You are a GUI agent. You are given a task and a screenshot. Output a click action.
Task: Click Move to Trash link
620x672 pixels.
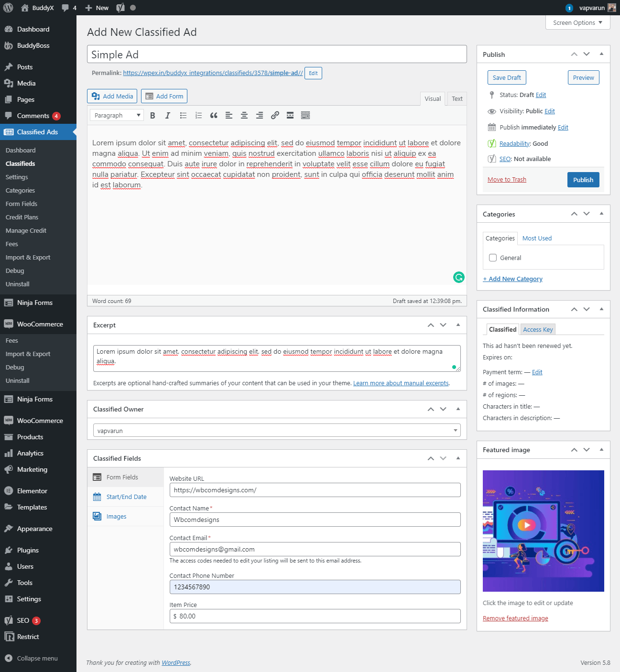click(x=507, y=180)
